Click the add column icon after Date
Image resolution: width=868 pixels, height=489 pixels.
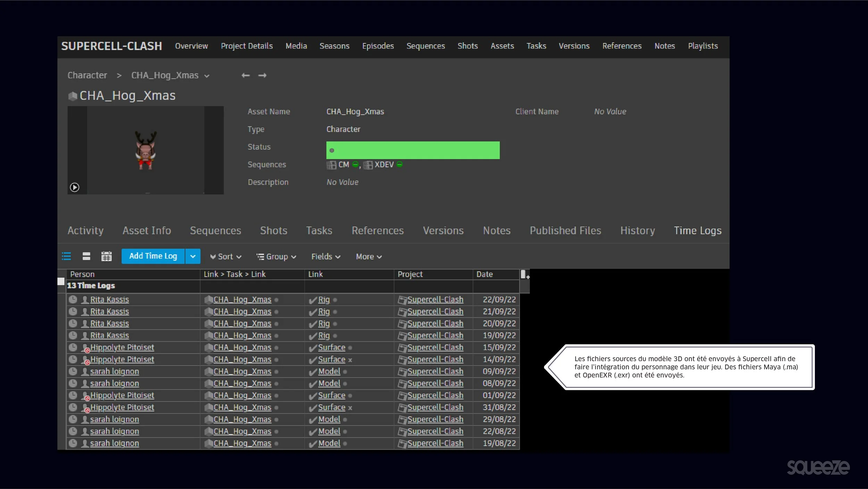[x=525, y=275]
